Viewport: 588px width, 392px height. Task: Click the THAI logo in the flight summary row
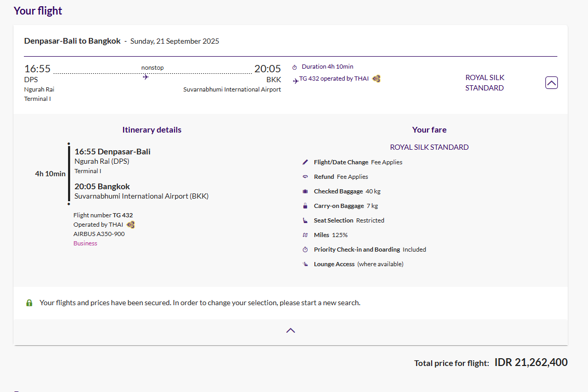(x=377, y=79)
